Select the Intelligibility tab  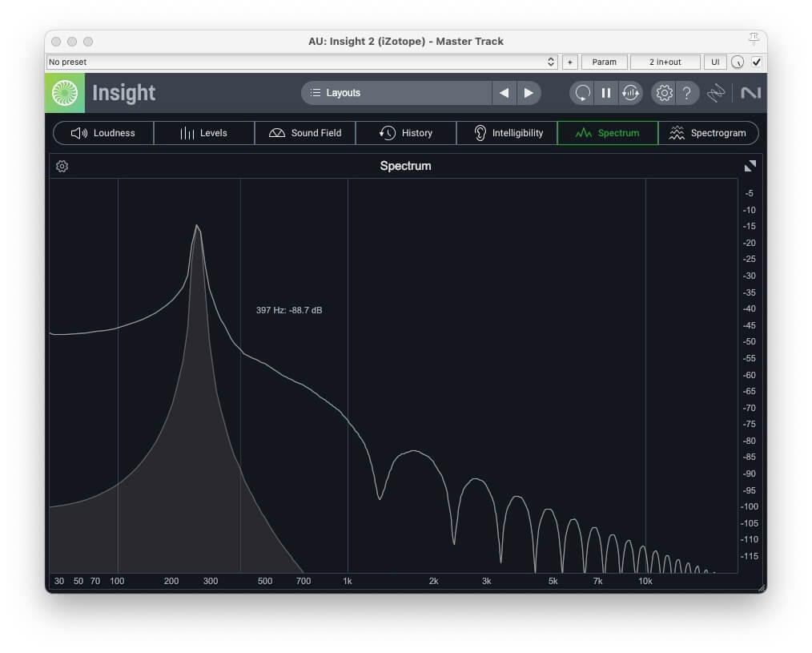507,133
